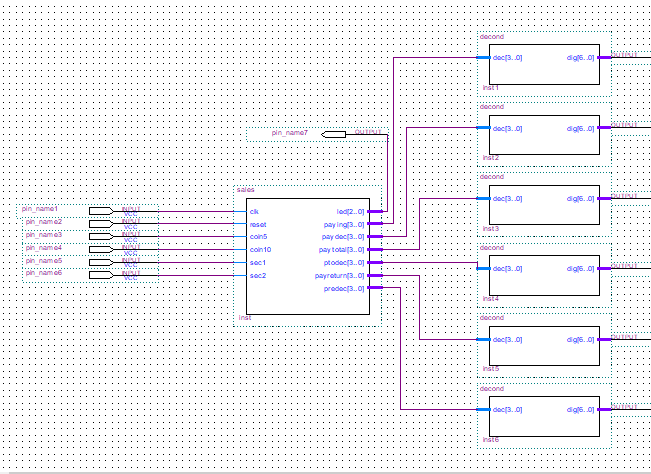Select the decond block labeled inst3
This screenshot has height=474, width=651.
[543, 205]
